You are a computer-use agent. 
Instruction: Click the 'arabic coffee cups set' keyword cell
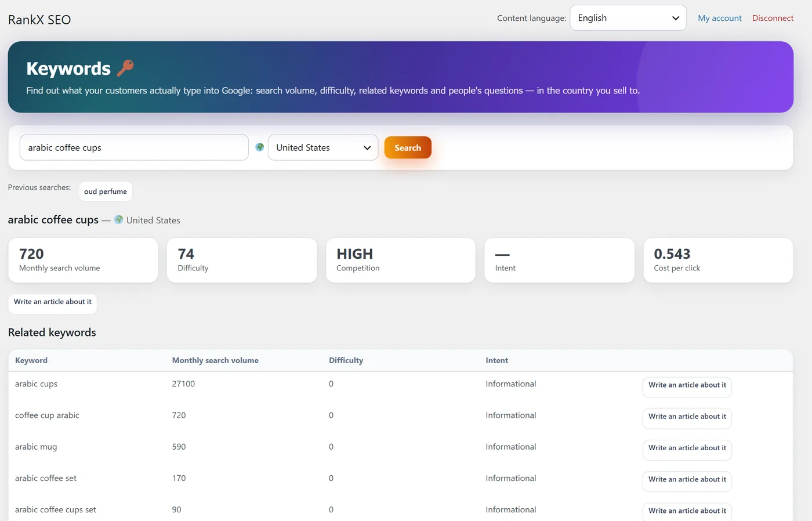(x=56, y=509)
